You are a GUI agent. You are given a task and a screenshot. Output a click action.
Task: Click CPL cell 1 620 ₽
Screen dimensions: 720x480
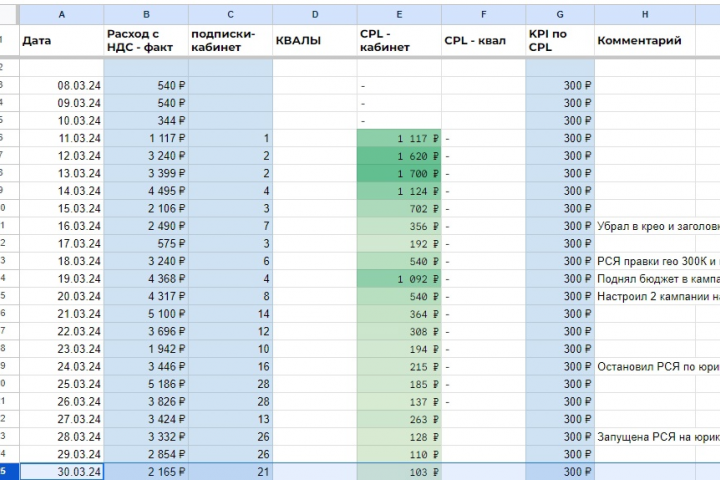399,156
